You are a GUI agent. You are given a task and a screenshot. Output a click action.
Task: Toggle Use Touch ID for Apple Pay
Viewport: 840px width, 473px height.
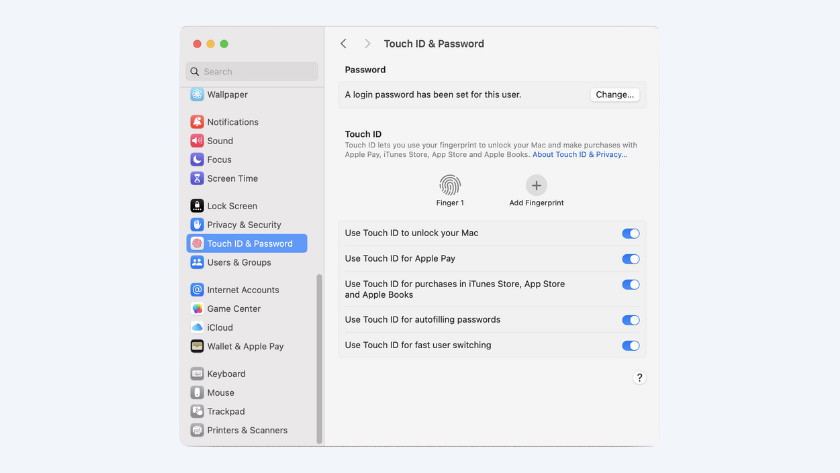(x=631, y=259)
